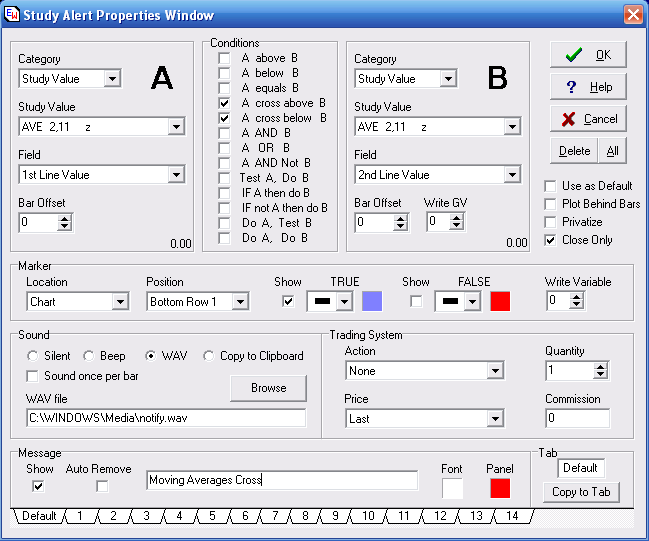Click the Browse button for WAV file

(x=268, y=388)
